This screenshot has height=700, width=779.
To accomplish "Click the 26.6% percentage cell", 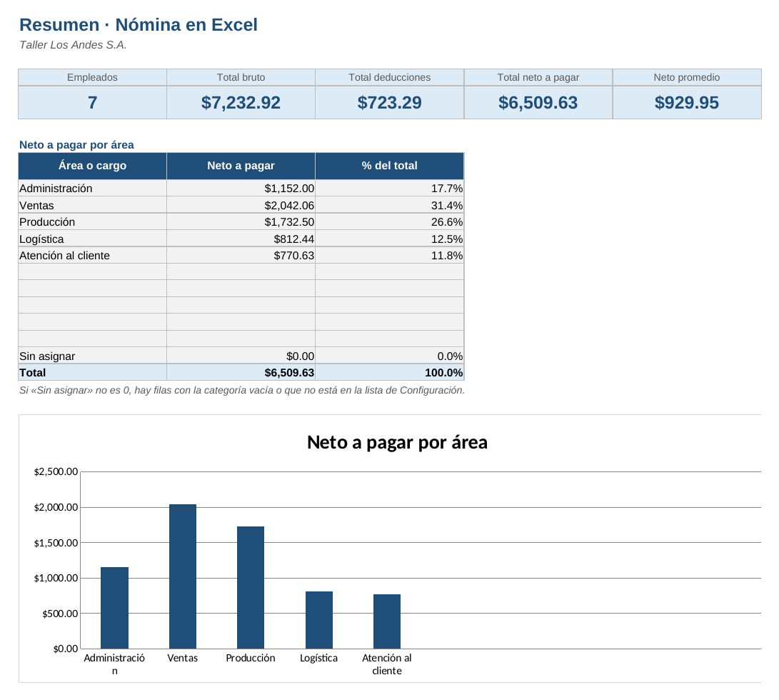I will click(x=390, y=221).
